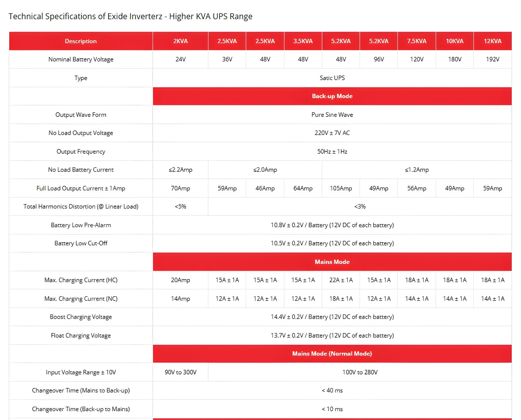Click the < 40 ms changeover time cell

[332, 390]
